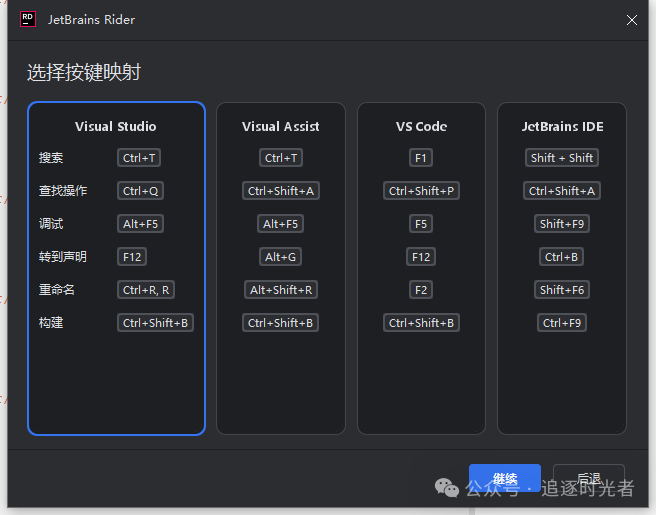Click Ctrl+T shortcut under Visual Assist
The height and width of the screenshot is (515, 656).
click(281, 158)
